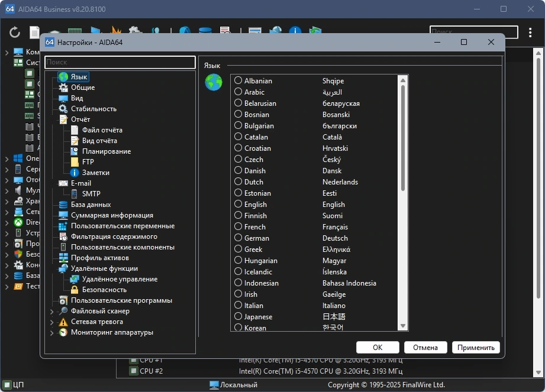Click the language list scroll down arrow
The width and height of the screenshot is (545, 392).
coord(403,326)
